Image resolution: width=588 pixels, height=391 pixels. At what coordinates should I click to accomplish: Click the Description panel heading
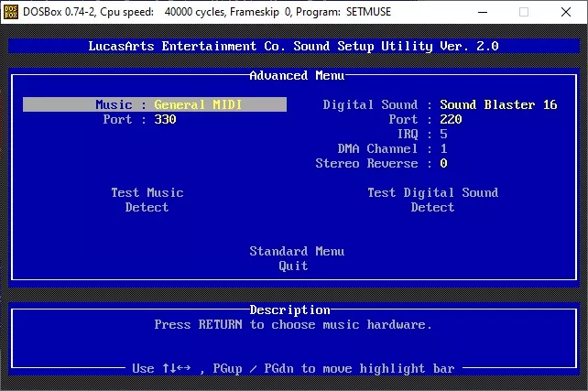click(289, 310)
